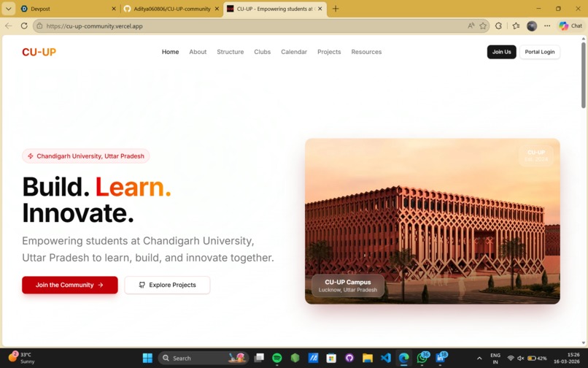Reload the page with the refresh icon
Viewport: 588px width, 368px height.
(x=24, y=26)
